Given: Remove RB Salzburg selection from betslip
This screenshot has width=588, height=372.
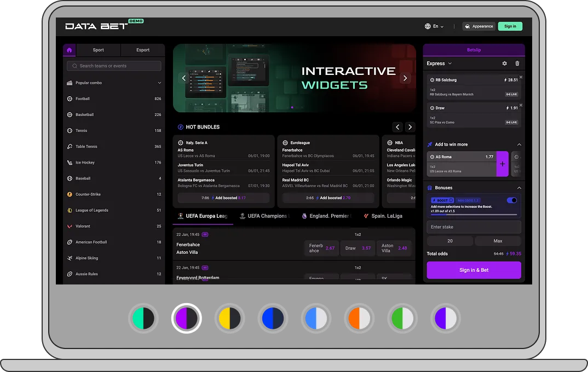Looking at the screenshot, I should (521, 77).
